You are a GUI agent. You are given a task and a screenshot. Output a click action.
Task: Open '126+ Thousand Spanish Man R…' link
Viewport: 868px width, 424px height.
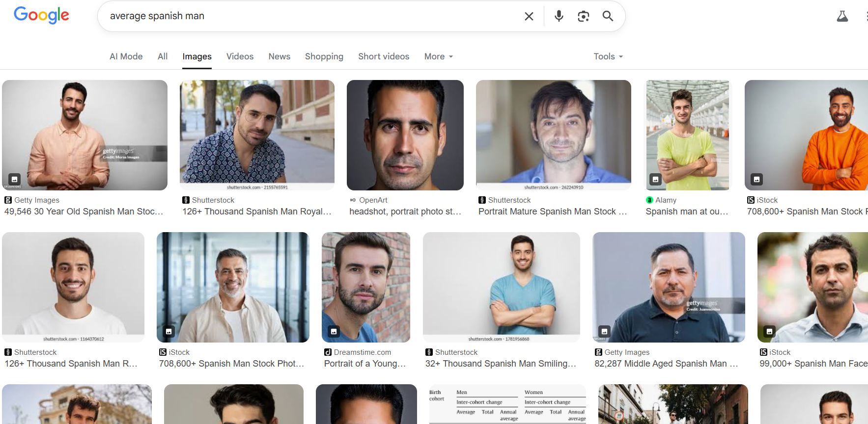pyautogui.click(x=71, y=364)
